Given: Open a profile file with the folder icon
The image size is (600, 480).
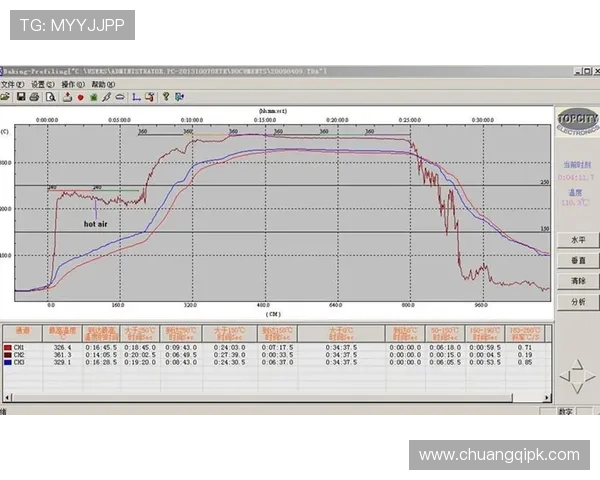Looking at the screenshot, I should (x=5, y=97).
